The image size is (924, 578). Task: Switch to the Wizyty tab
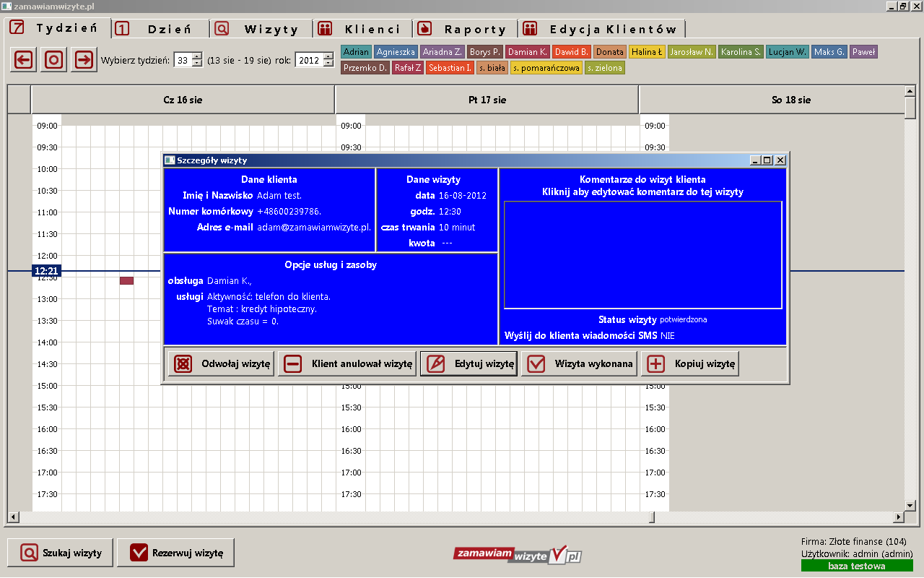(x=261, y=29)
